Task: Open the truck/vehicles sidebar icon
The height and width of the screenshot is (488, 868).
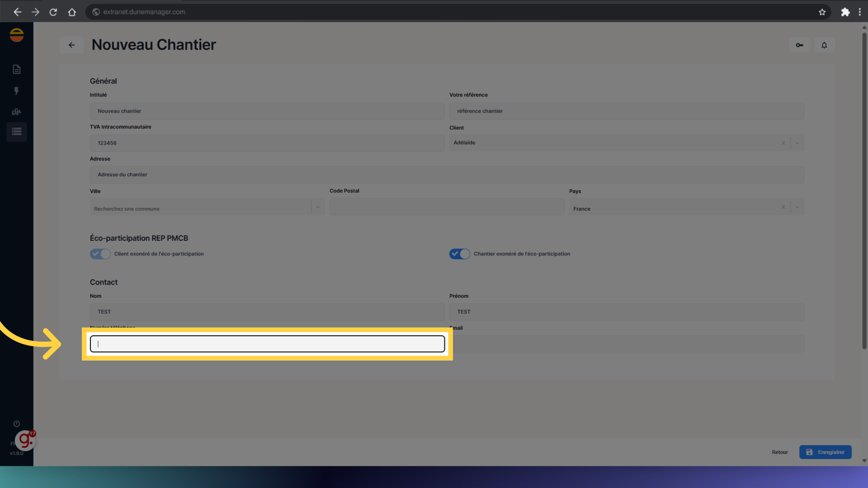Action: (17, 112)
